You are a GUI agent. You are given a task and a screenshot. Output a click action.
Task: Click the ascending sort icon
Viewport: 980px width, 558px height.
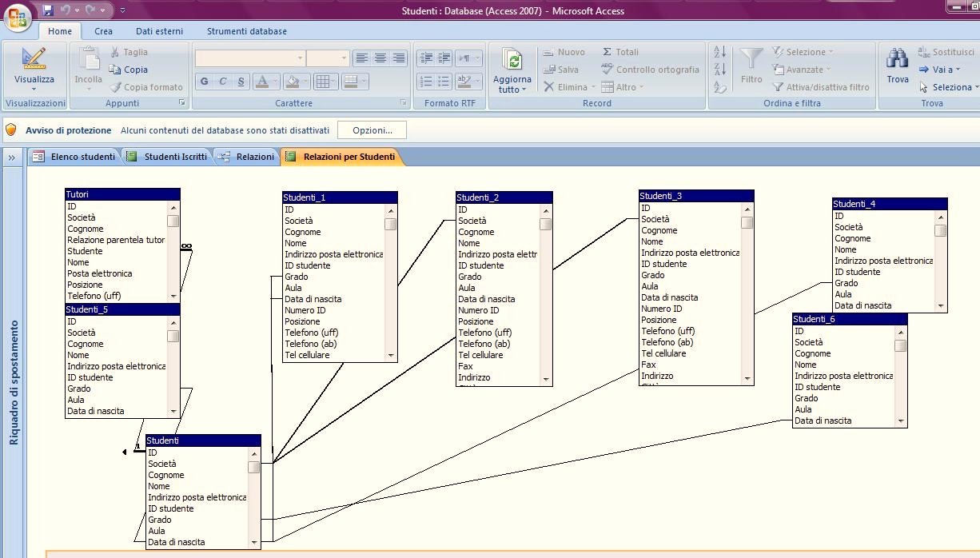click(719, 51)
